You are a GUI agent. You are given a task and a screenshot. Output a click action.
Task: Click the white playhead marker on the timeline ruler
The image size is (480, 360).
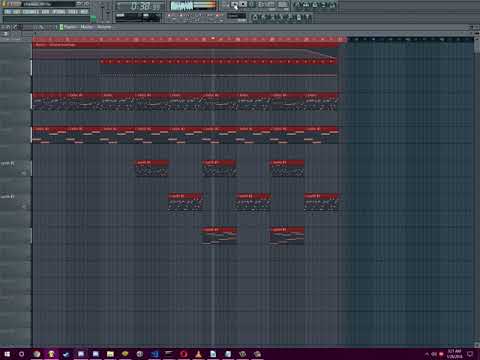click(x=213, y=39)
